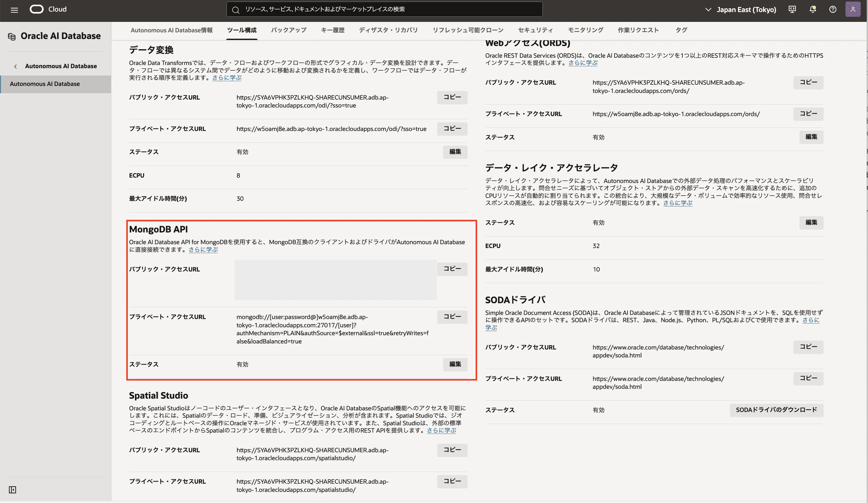
Task: Click the Autonomous AI Database back link
Action: [x=61, y=66]
